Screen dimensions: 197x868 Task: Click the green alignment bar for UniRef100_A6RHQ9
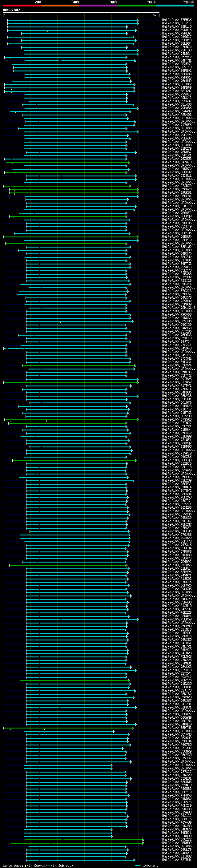(x=77, y=843)
